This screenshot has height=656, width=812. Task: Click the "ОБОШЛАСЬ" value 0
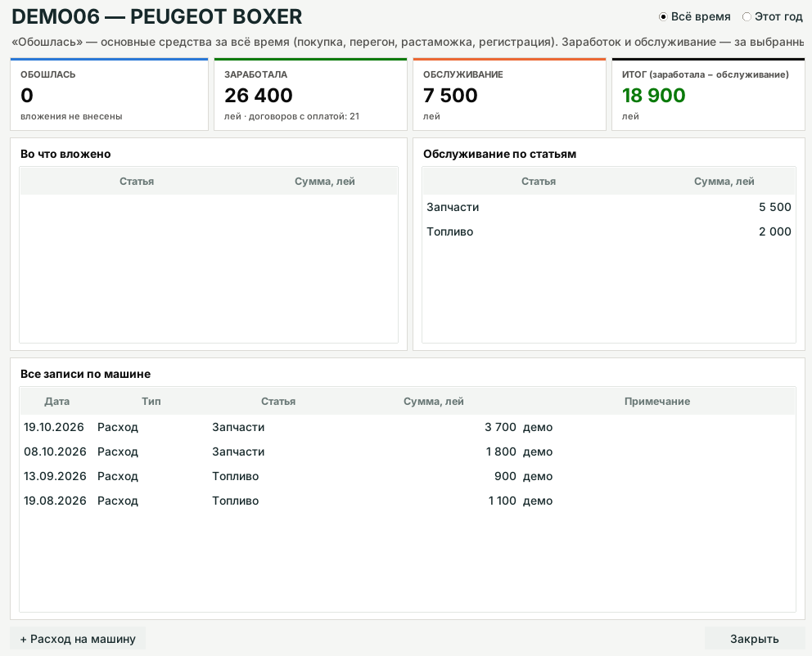tap(27, 96)
